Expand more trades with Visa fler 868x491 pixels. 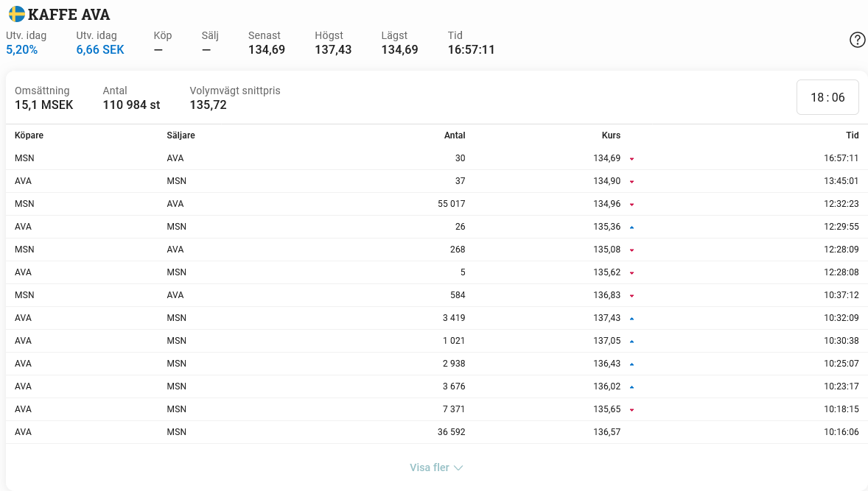[436, 467]
